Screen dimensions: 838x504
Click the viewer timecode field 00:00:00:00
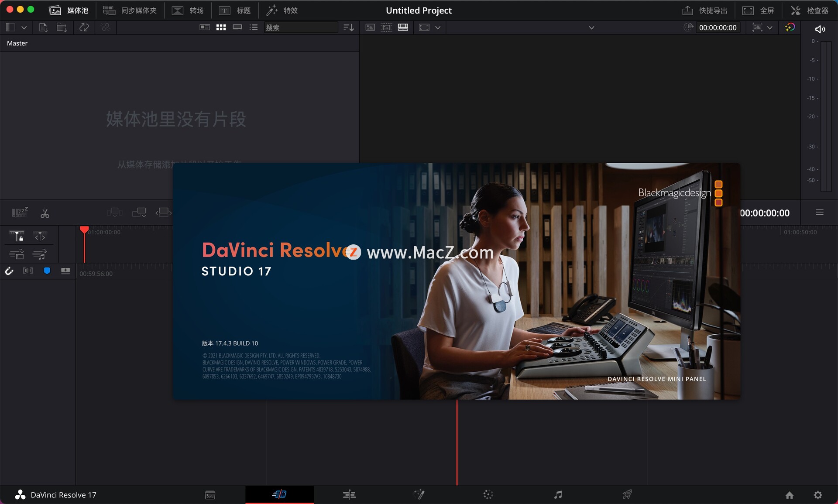718,27
